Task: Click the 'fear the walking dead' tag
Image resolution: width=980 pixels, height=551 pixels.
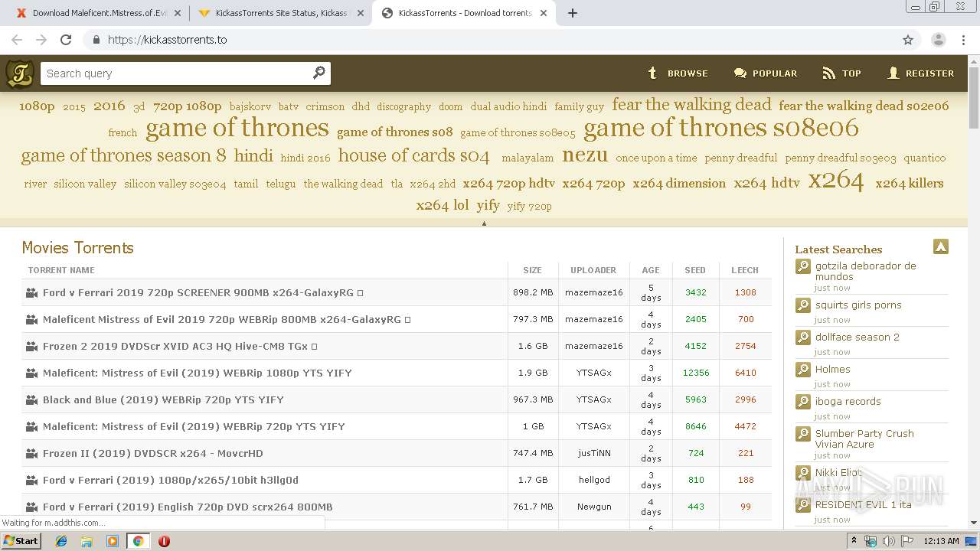Action: tap(691, 105)
